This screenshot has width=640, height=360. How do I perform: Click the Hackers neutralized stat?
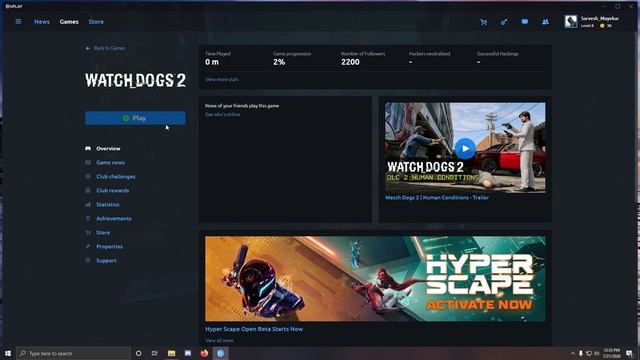[x=429, y=59]
